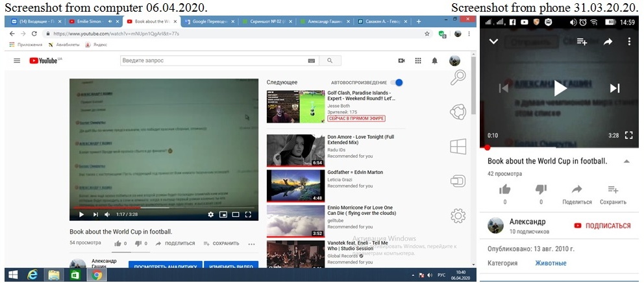
Task: Show hidden system tray icons arrow
Action: click(x=413, y=275)
